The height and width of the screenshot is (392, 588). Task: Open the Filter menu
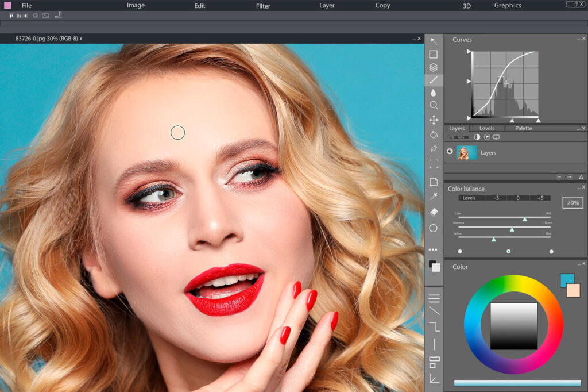262,6
